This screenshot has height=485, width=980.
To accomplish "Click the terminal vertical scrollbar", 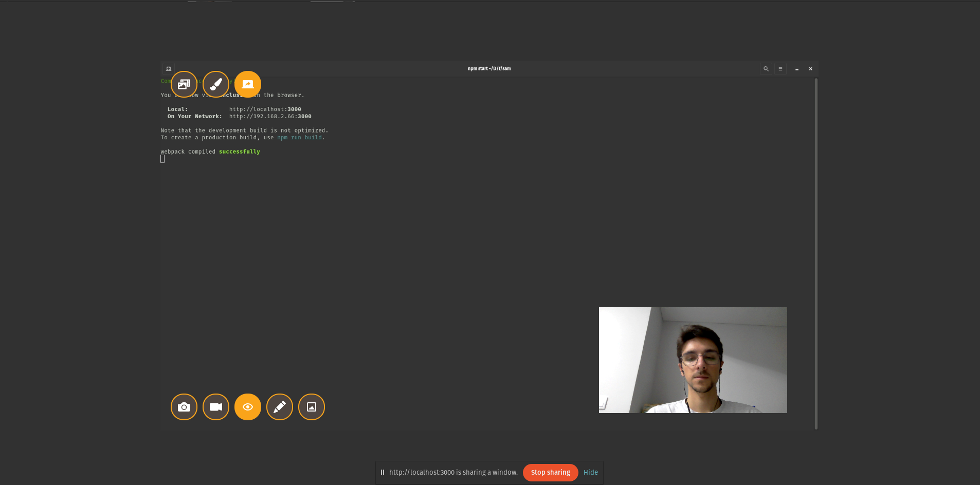I will (x=816, y=254).
